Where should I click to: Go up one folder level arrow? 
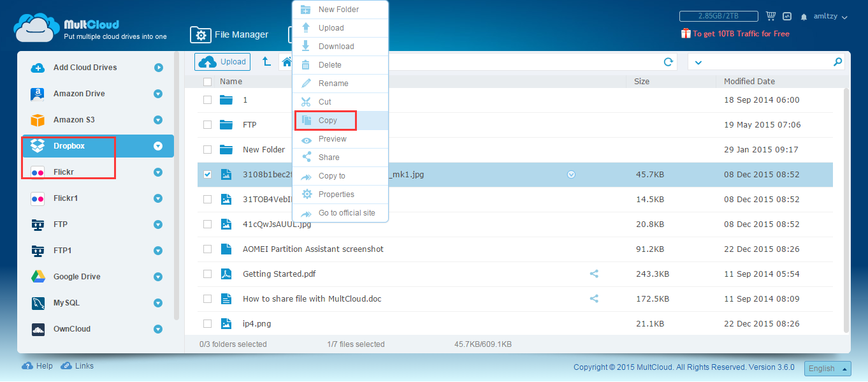tap(267, 62)
